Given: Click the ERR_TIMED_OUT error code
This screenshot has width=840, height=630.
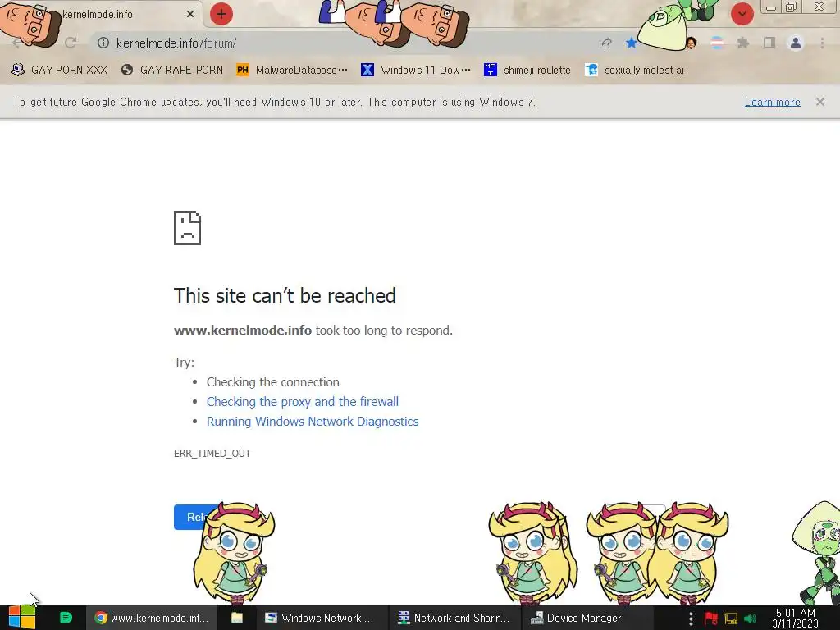Looking at the screenshot, I should (212, 453).
